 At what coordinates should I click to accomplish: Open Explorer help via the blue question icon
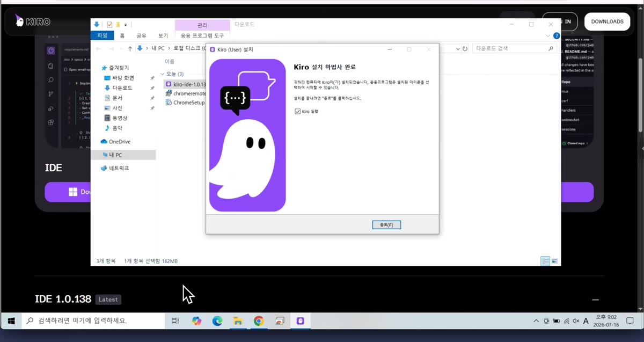[557, 36]
